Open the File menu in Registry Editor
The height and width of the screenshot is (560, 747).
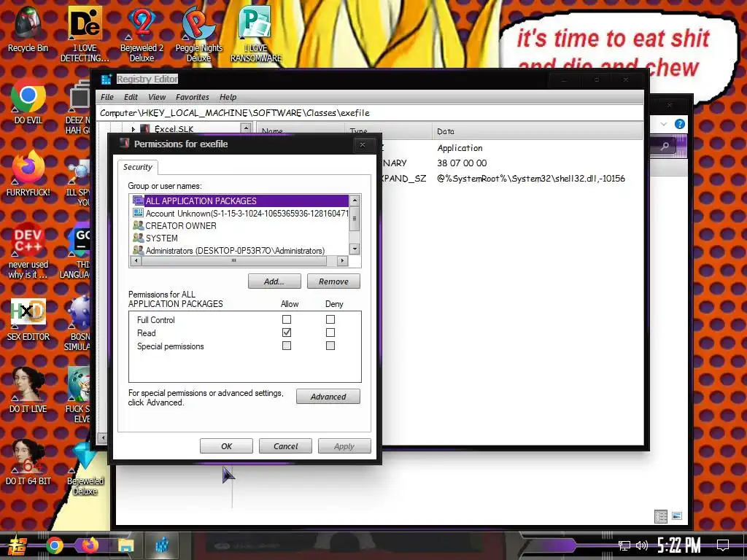107,97
